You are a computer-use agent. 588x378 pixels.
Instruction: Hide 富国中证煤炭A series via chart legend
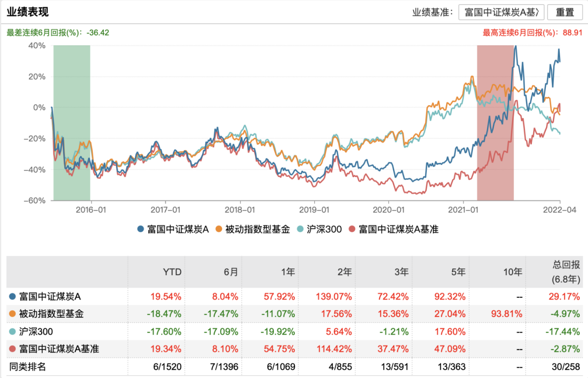[x=173, y=229]
